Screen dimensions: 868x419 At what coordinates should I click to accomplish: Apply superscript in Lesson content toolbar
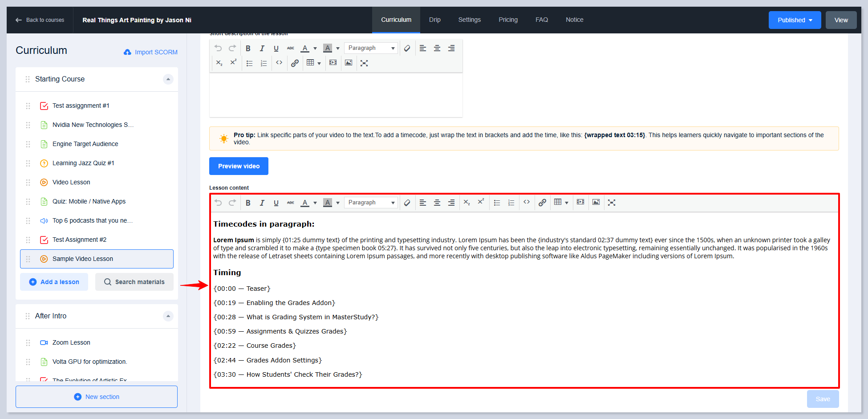481,202
